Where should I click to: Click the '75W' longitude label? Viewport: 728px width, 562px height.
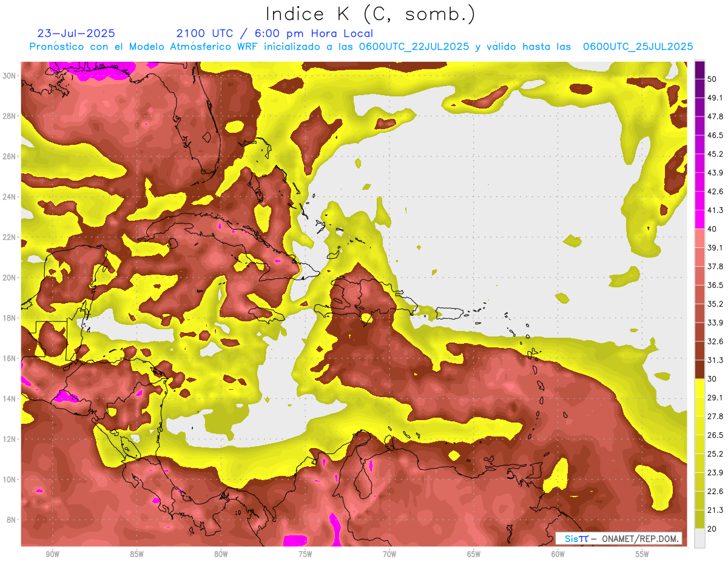coord(305,554)
